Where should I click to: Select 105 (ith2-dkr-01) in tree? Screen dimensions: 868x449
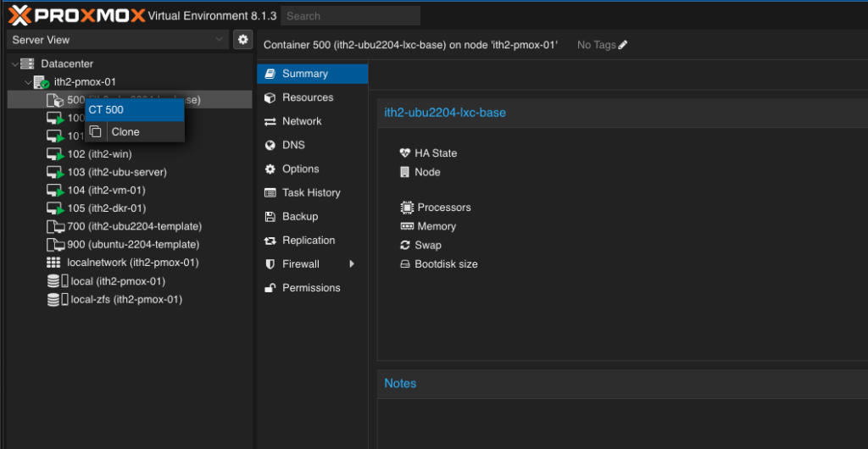[130, 208]
